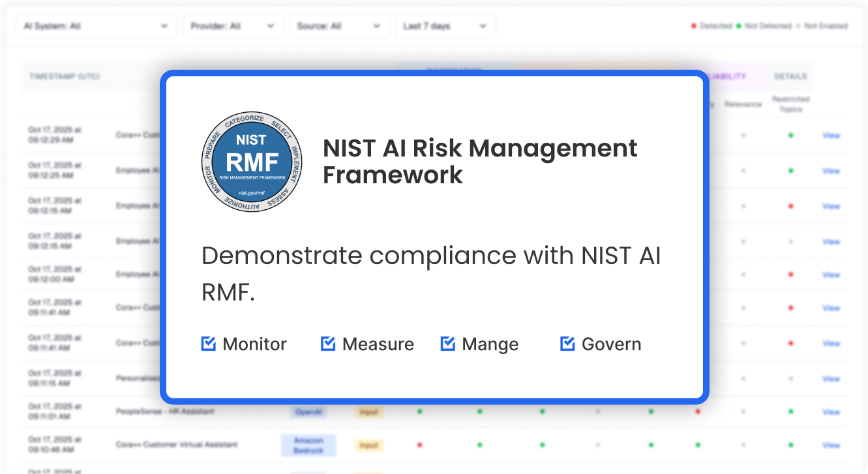Open View link for the 09:12:29 AM row
This screenshot has width=868, height=474.
point(831,136)
